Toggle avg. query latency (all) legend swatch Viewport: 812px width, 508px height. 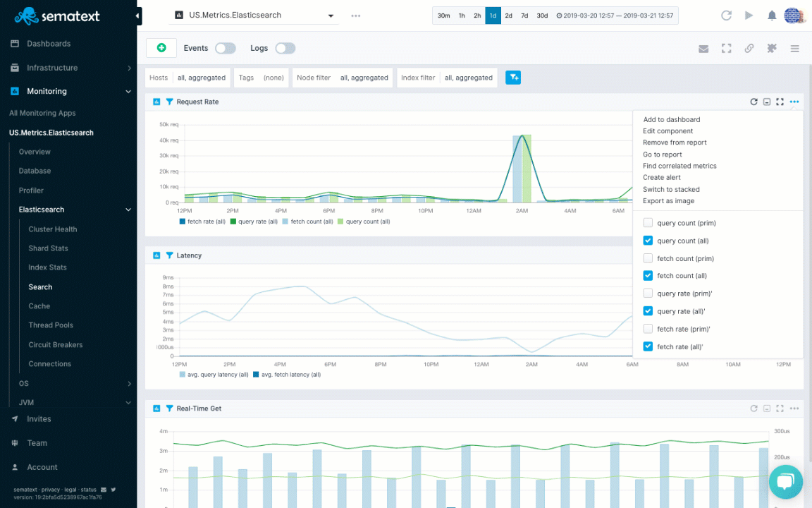pos(183,374)
